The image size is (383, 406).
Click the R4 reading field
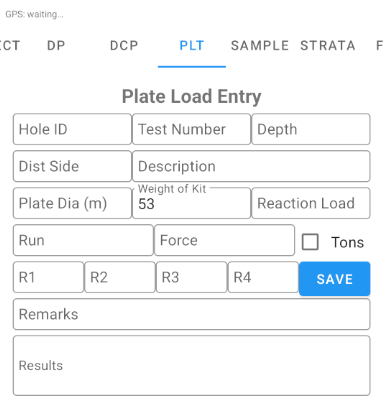pyautogui.click(x=263, y=277)
